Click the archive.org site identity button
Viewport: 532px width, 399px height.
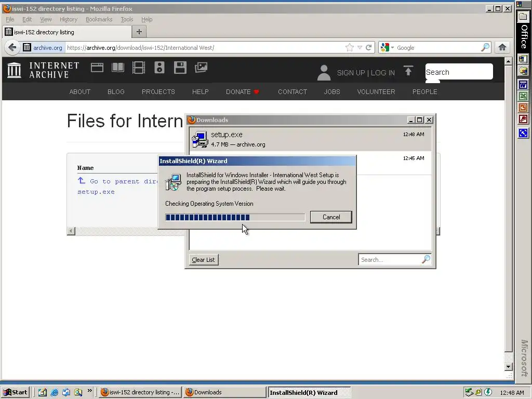pyautogui.click(x=43, y=47)
